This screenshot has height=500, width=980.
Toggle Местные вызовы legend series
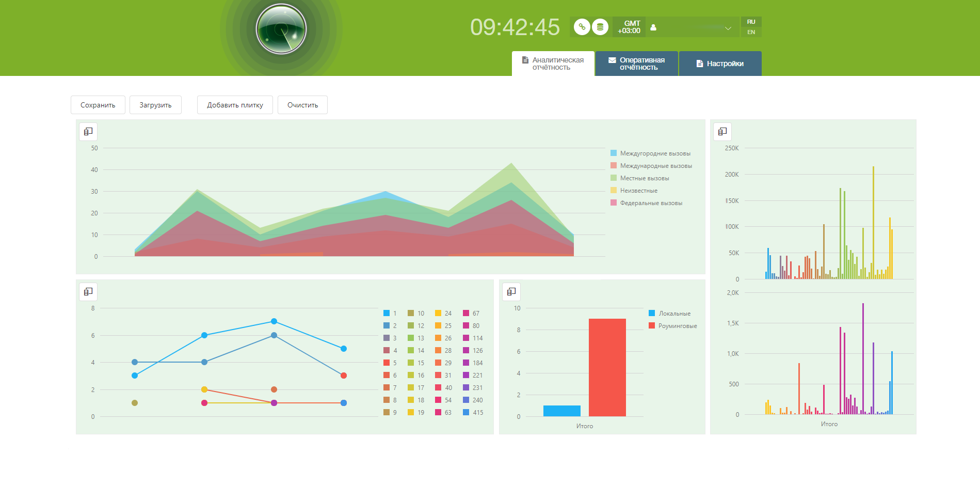[645, 178]
